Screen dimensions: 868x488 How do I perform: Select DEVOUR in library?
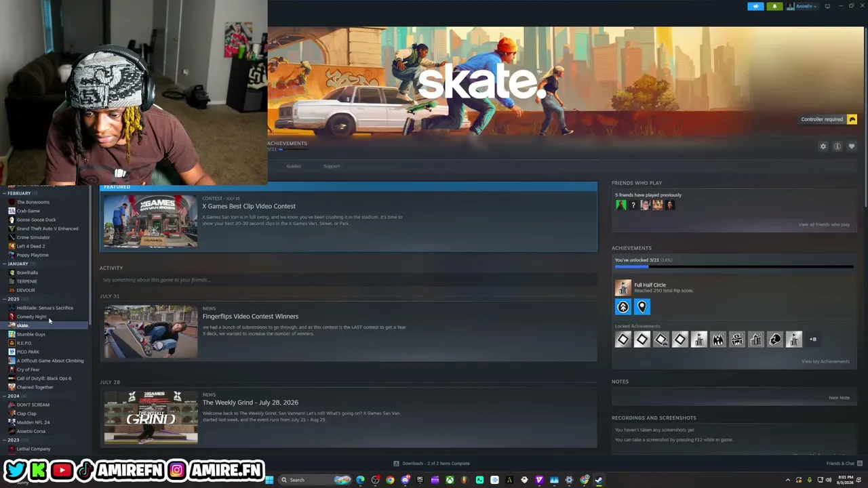click(25, 290)
